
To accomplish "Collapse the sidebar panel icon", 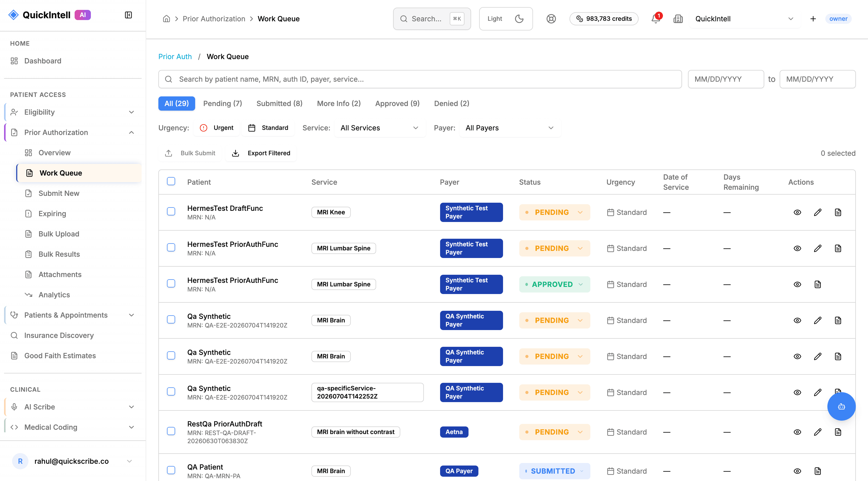I will pos(128,15).
